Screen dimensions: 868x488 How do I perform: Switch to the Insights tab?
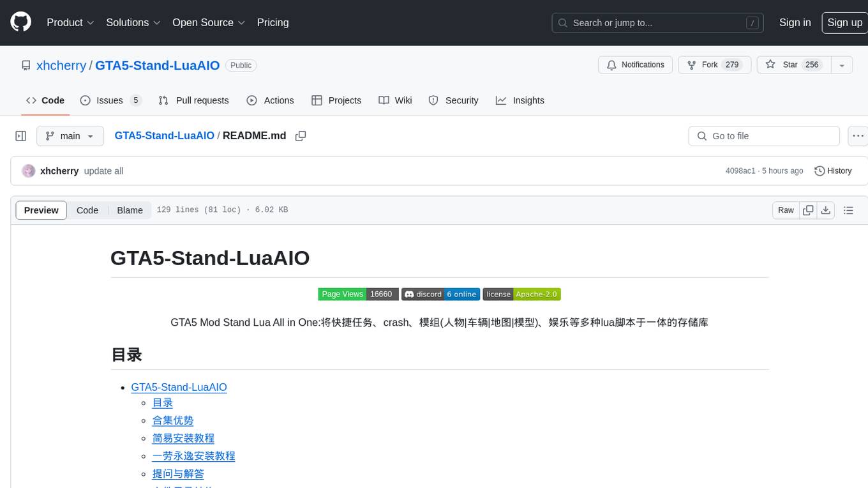click(x=520, y=100)
